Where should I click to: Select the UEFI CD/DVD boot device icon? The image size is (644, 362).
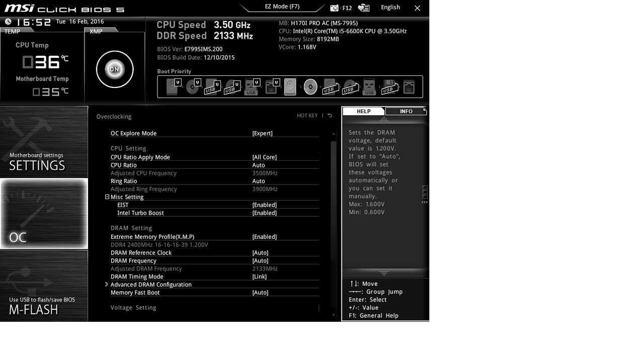[193, 87]
